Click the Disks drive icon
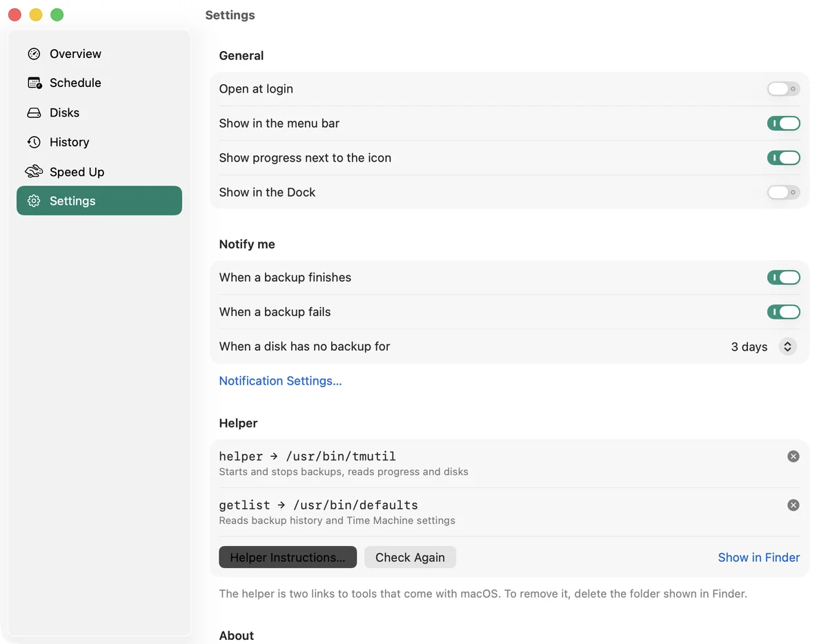The width and height of the screenshot is (828, 644). click(34, 113)
